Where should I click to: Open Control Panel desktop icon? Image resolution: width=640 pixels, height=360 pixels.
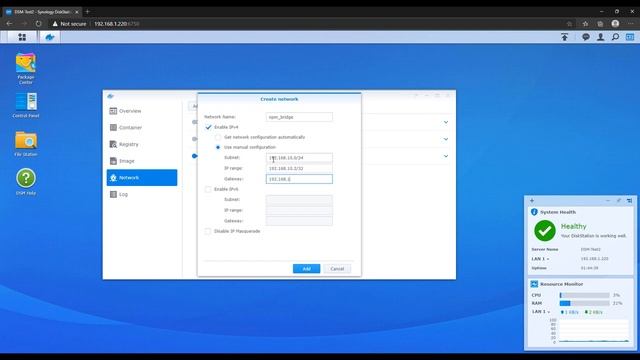pyautogui.click(x=26, y=105)
